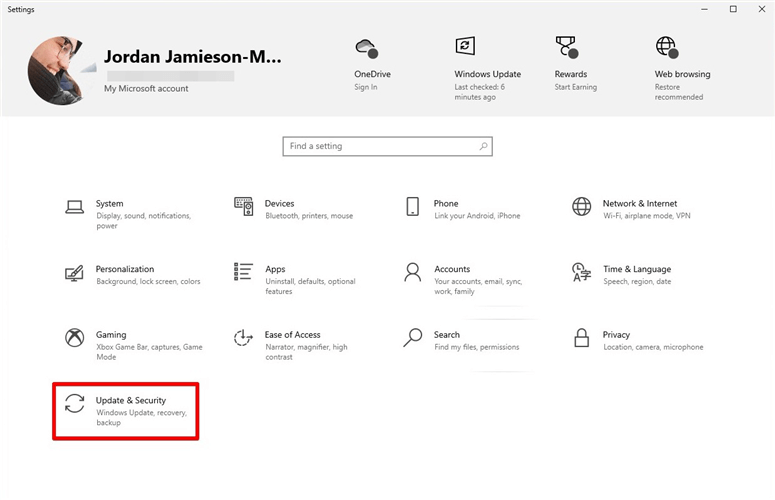Open the Network & Internet globe icon
Viewport: 775px width, 500px height.
[581, 207]
